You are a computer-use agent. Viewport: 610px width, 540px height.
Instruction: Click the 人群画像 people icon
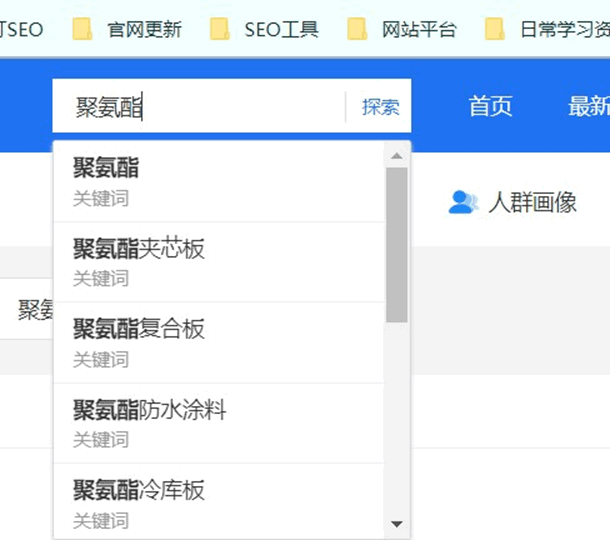(x=463, y=202)
